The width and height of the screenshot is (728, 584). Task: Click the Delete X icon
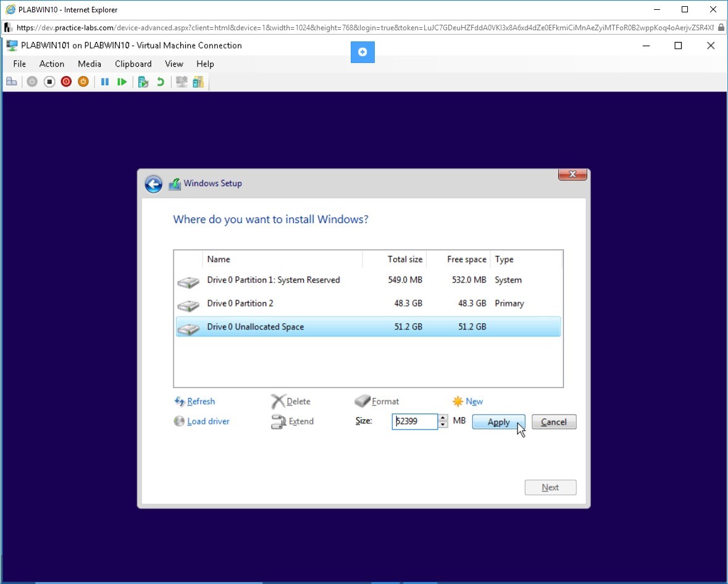point(278,402)
